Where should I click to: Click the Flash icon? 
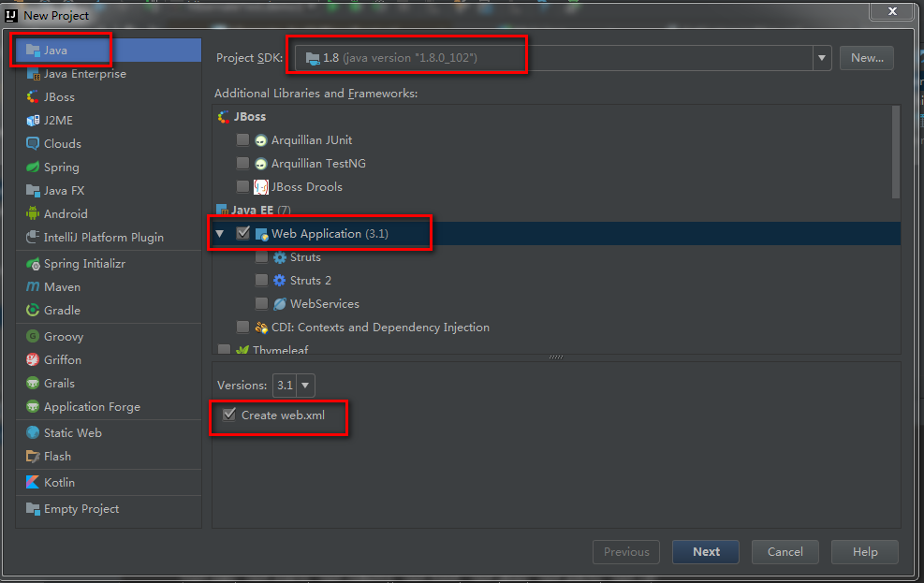point(33,457)
